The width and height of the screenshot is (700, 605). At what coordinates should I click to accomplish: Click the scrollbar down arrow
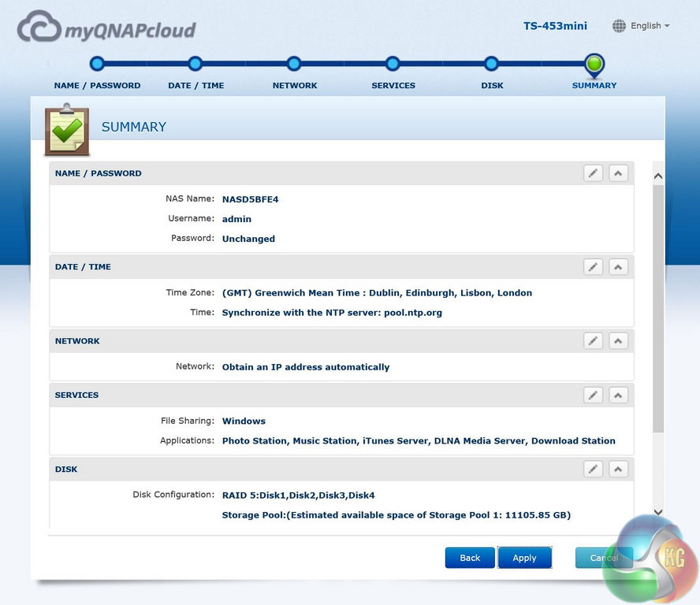click(x=658, y=512)
